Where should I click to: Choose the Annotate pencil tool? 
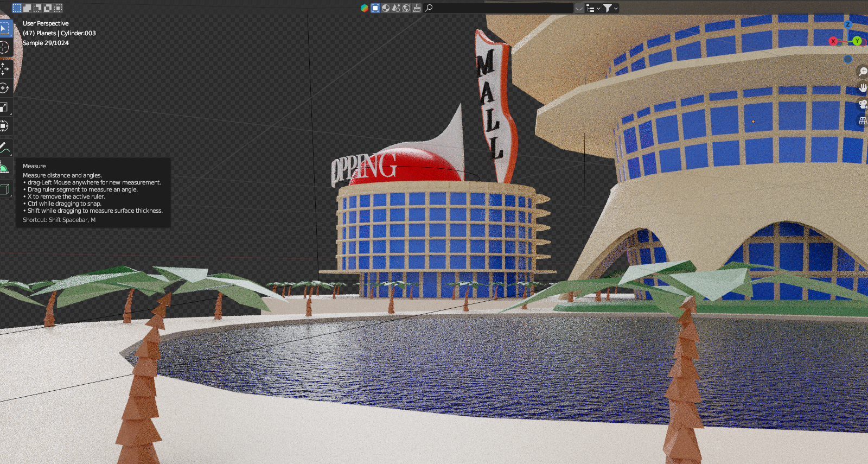(4, 147)
